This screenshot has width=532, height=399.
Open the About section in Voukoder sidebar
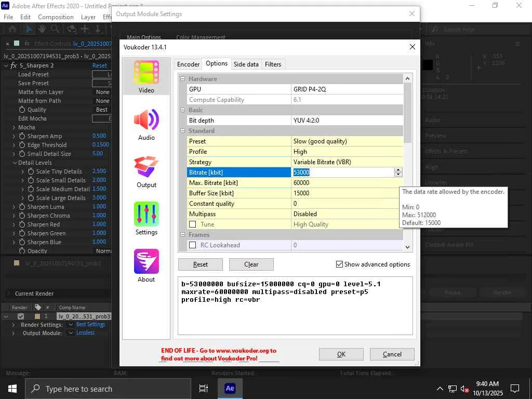(x=146, y=266)
